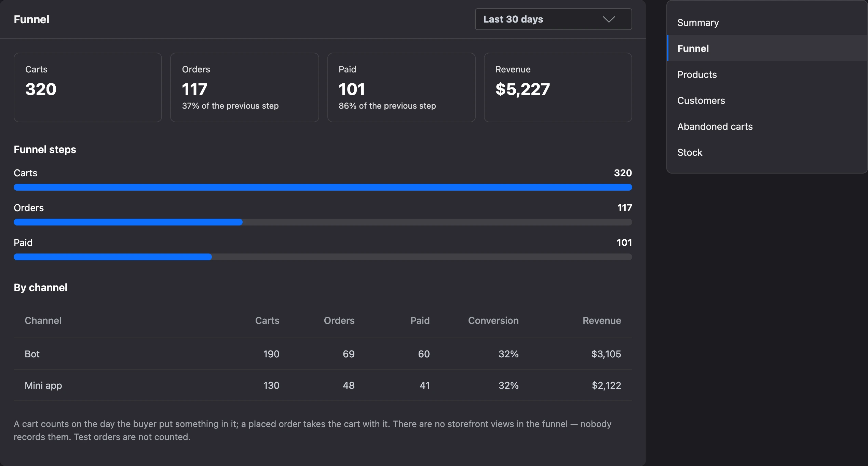The image size is (868, 466).
Task: Click the Bot conversion 32% cell
Action: (x=508, y=354)
